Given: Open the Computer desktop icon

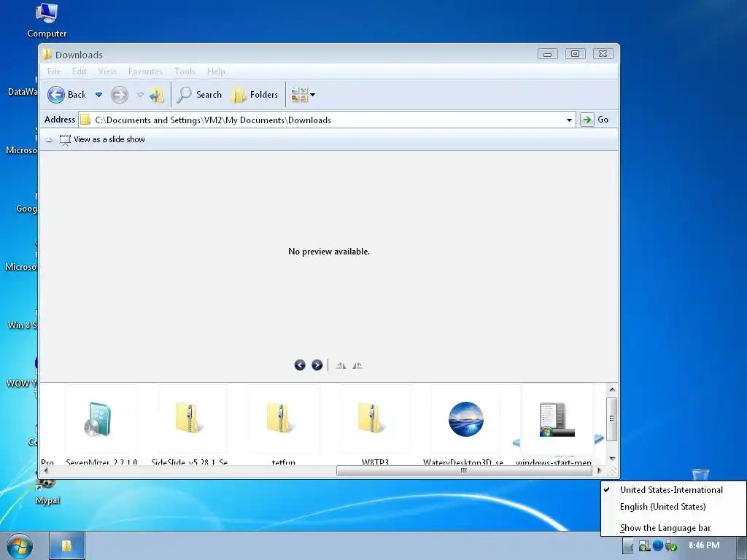Looking at the screenshot, I should click(47, 20).
